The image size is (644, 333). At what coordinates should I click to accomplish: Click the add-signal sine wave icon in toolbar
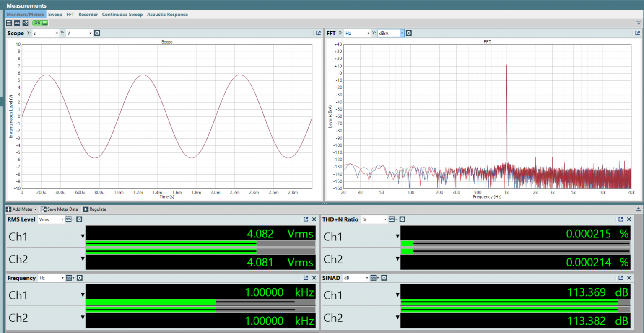click(x=26, y=23)
